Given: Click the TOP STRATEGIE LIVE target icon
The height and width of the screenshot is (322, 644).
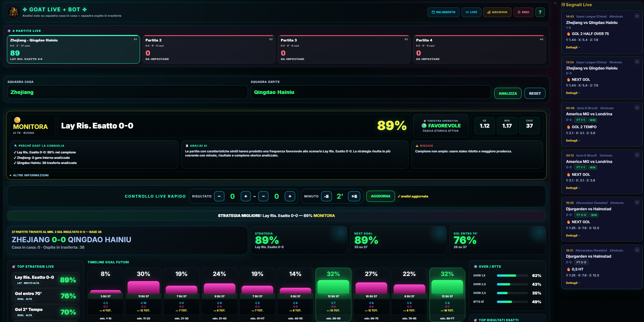Looking at the screenshot, I should [14, 267].
